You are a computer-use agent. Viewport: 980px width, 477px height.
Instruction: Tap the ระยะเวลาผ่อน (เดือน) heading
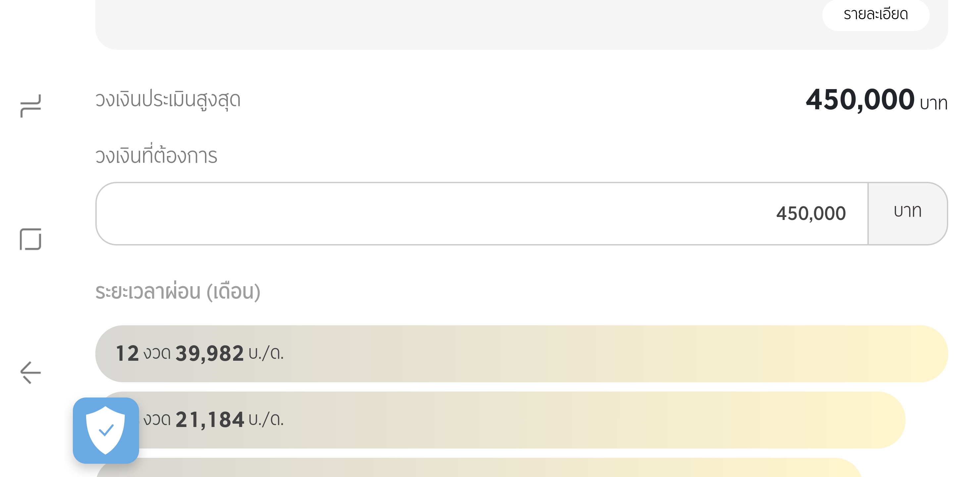point(178,291)
